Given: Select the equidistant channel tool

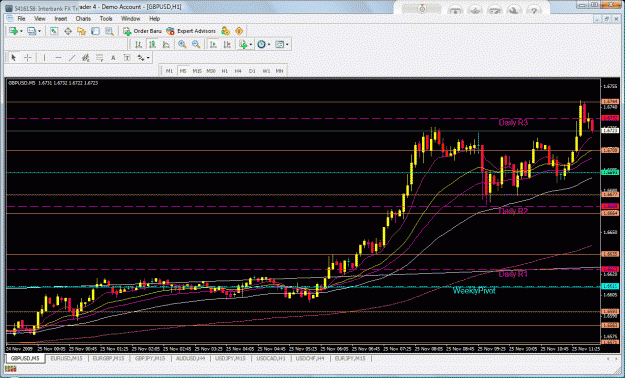Looking at the screenshot, I should point(85,58).
